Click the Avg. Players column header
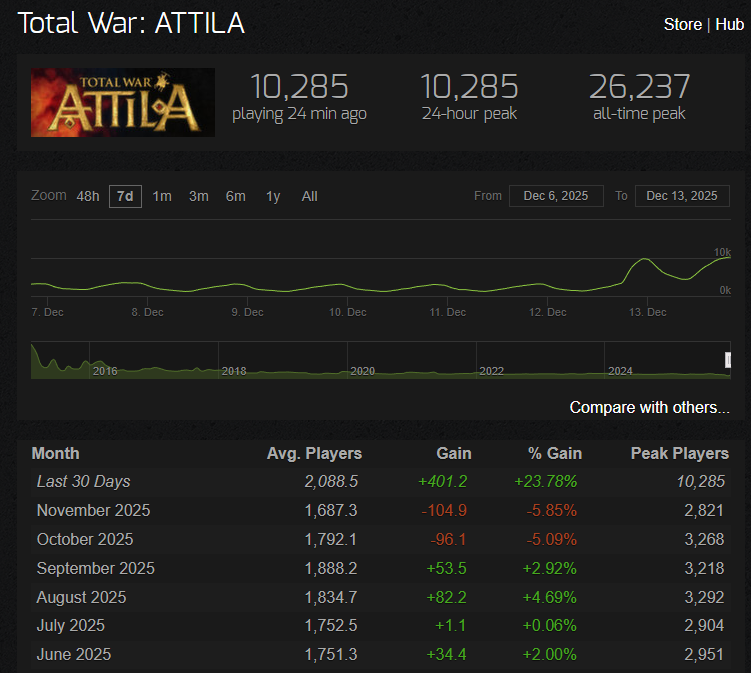 click(x=314, y=454)
